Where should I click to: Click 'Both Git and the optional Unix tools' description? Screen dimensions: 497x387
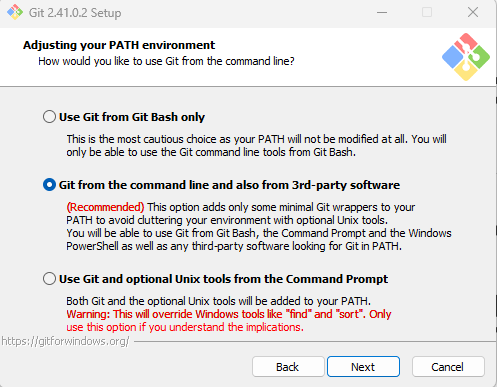218,301
